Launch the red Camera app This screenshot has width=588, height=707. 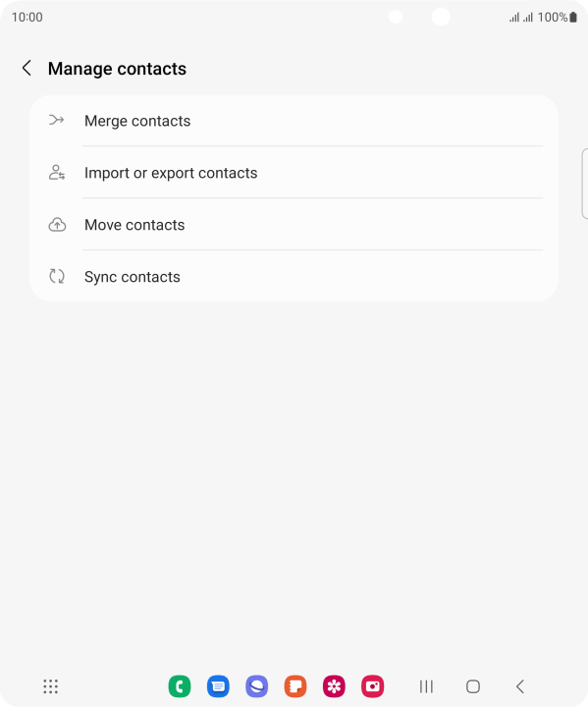pos(373,686)
